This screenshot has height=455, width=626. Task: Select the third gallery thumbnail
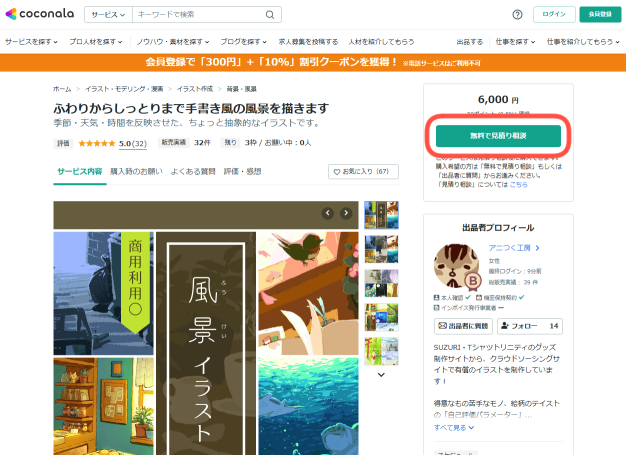381,283
